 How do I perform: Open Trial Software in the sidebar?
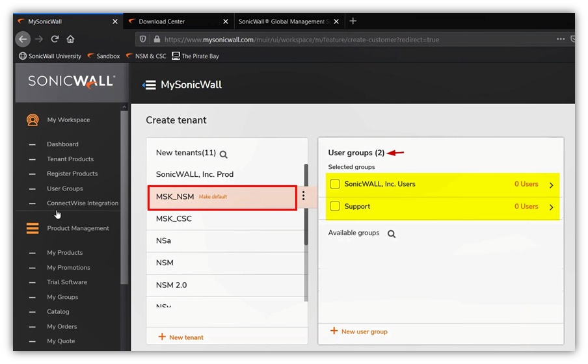click(x=67, y=282)
